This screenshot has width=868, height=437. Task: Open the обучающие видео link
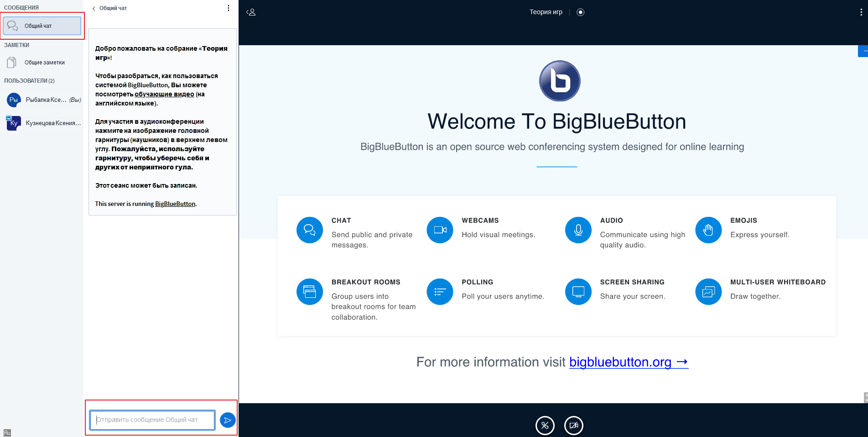click(x=164, y=94)
